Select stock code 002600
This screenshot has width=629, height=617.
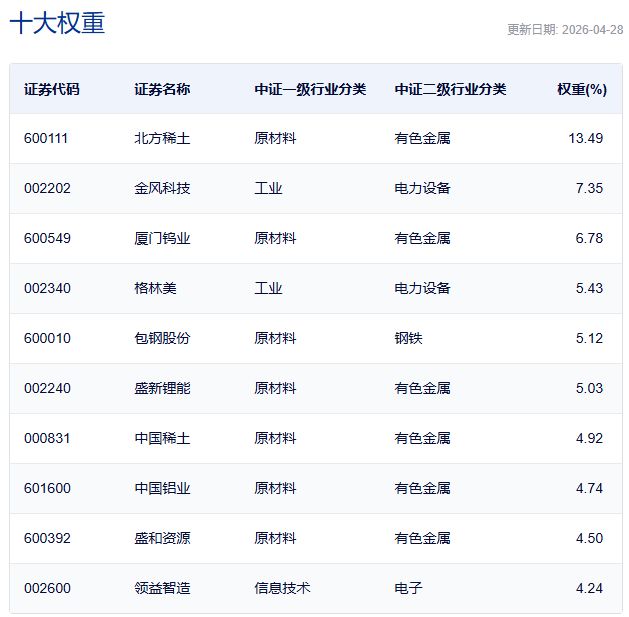coord(47,588)
